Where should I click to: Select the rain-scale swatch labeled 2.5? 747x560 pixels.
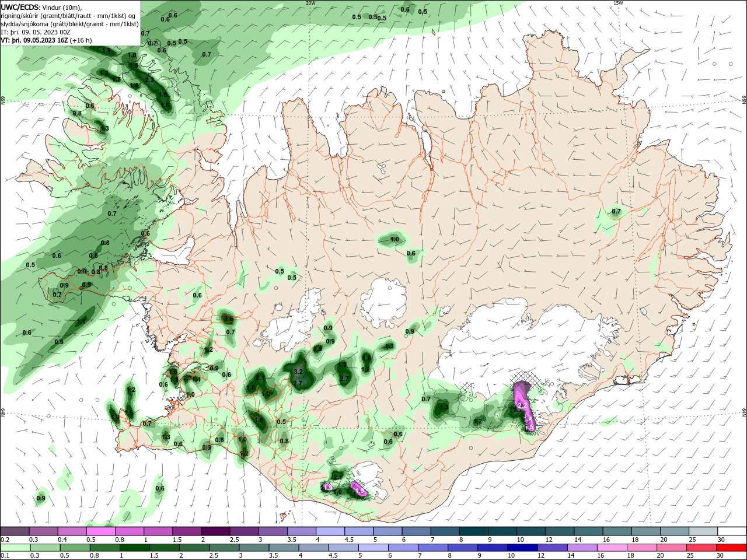pos(224,548)
